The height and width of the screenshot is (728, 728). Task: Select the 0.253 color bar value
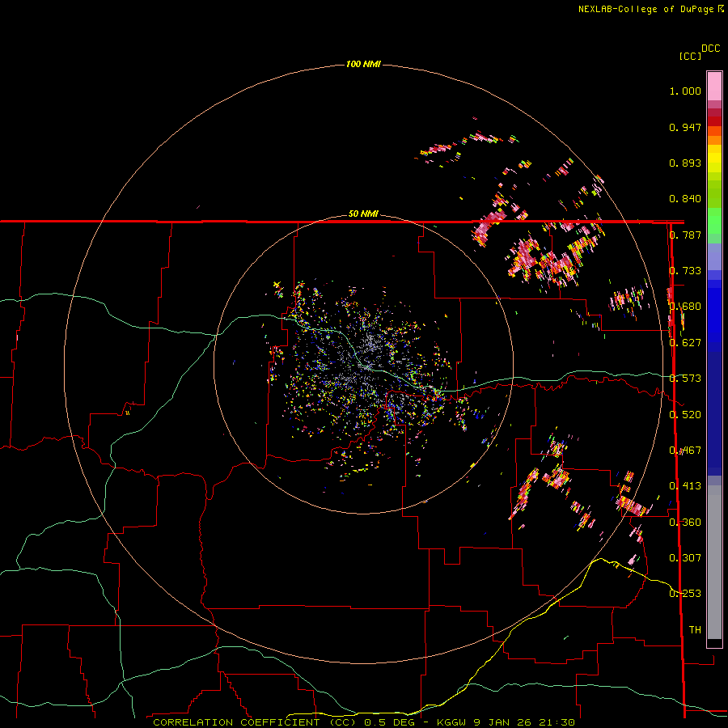[x=685, y=594]
